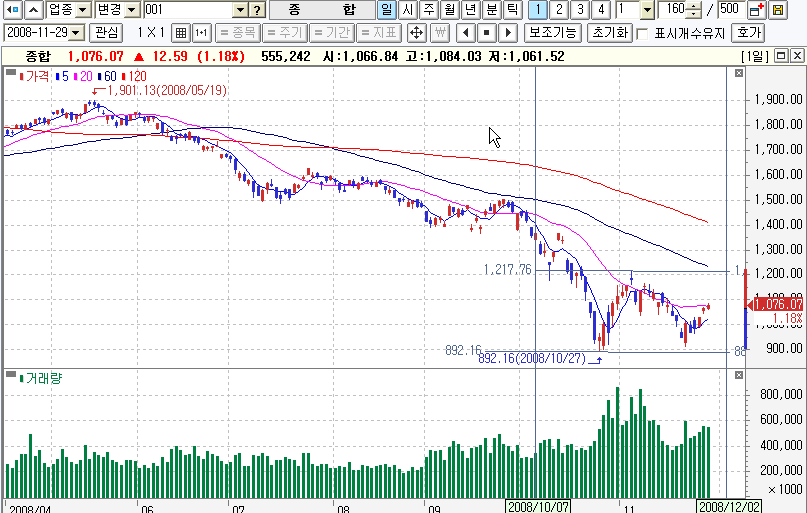
Task: Select chart tab number 2
Action: pyautogui.click(x=559, y=10)
